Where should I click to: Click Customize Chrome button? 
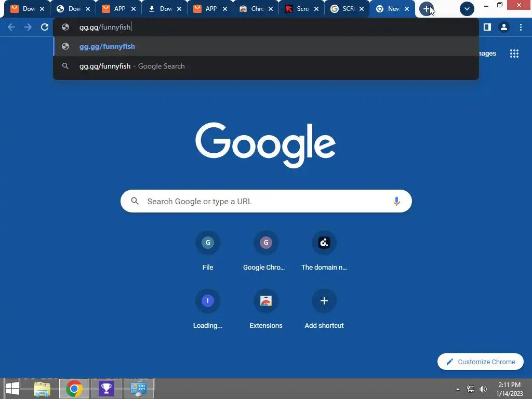coord(481,362)
